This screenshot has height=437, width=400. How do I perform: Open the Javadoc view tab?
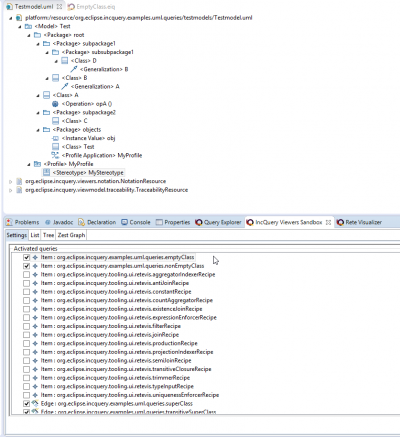[59, 222]
